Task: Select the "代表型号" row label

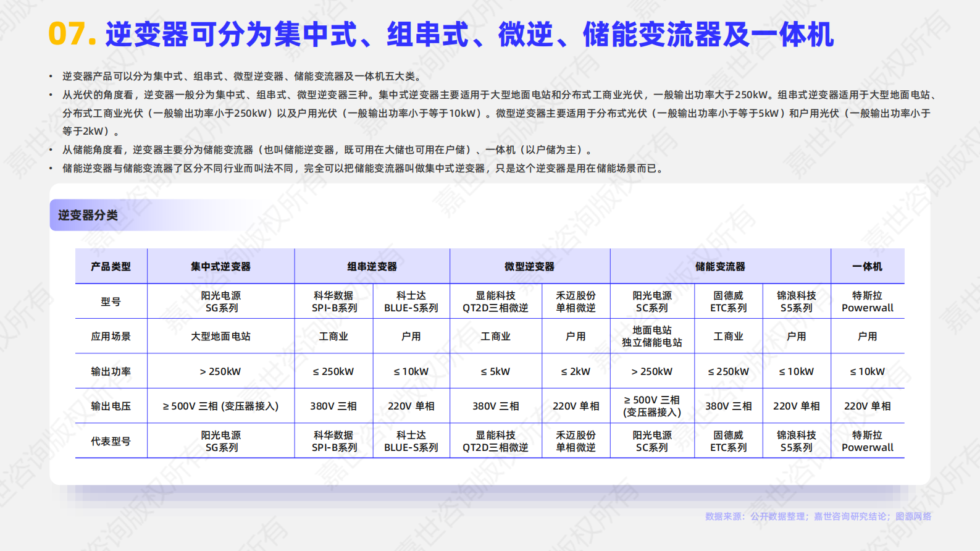Action: click(x=111, y=442)
